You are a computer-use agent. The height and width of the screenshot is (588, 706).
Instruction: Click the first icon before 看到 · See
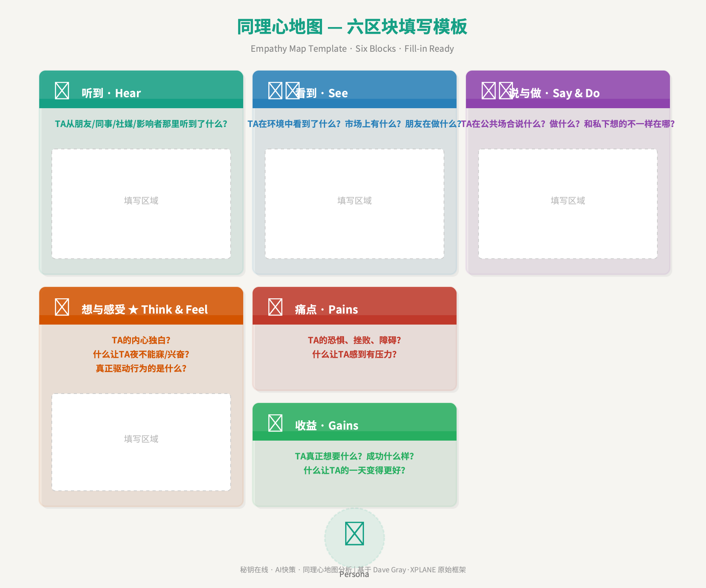point(275,91)
